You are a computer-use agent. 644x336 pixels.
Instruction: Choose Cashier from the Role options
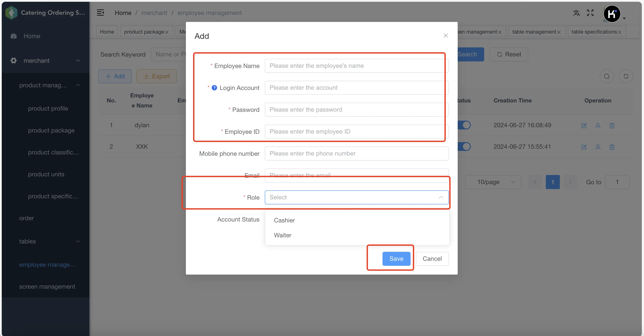[x=357, y=220]
